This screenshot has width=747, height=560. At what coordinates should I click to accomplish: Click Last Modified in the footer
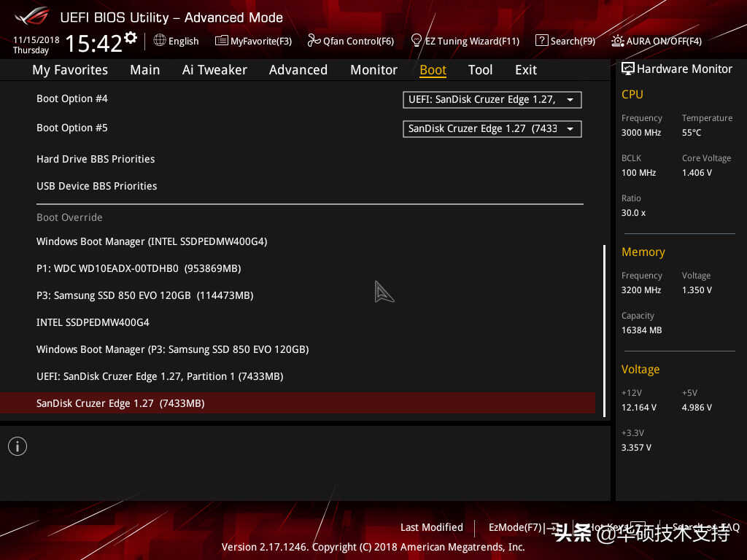tap(432, 527)
